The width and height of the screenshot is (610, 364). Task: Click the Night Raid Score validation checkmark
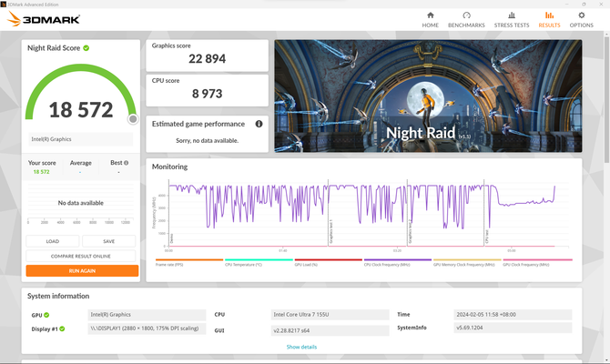pyautogui.click(x=86, y=48)
